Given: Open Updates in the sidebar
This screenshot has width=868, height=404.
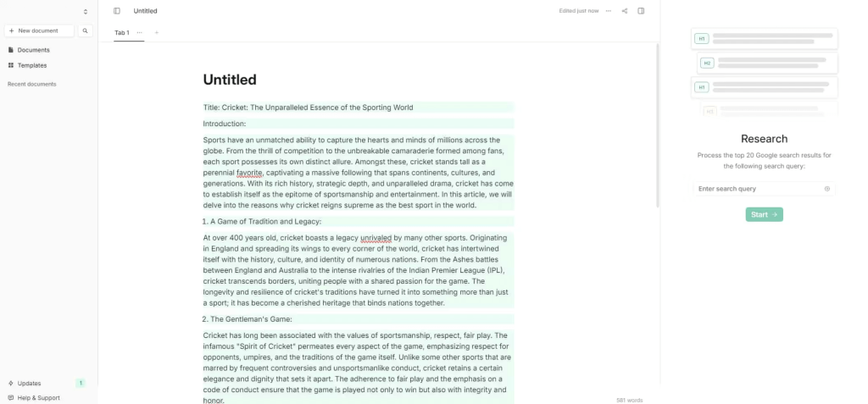Looking at the screenshot, I should pyautogui.click(x=29, y=384).
